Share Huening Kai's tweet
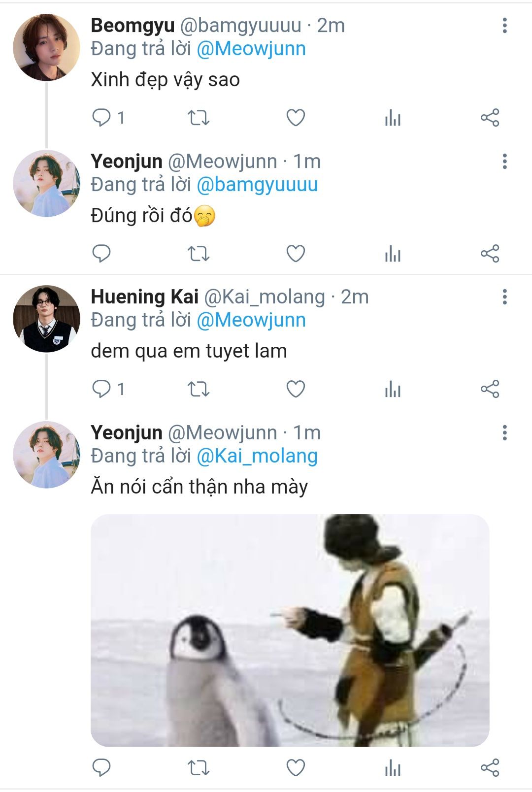Screen dimensions: 532x792 pos(490,389)
